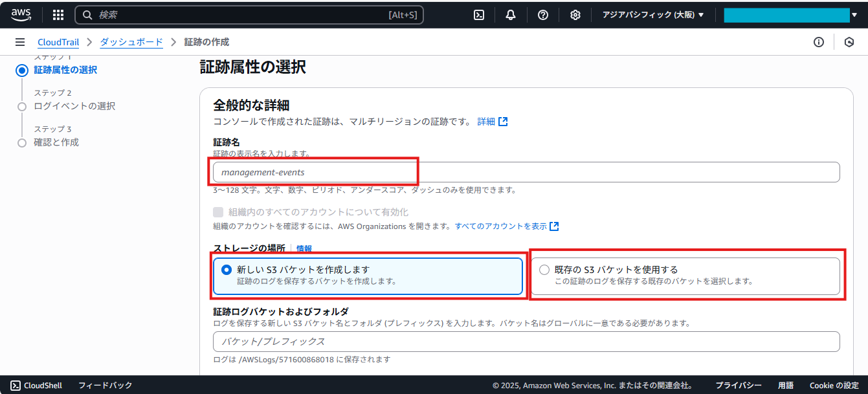Click the hexagon tools icon at right
868x394 pixels.
[849, 42]
